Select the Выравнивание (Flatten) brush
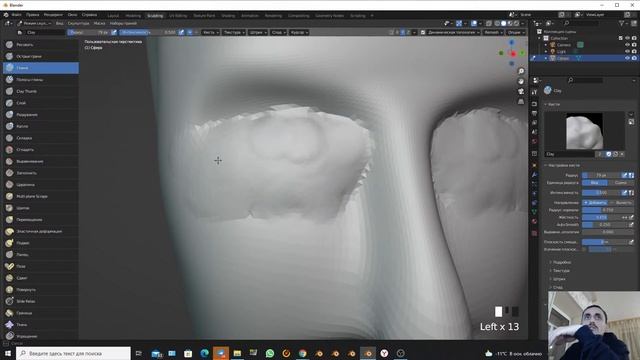Image resolution: width=640 pixels, height=360 pixels. coord(41,161)
